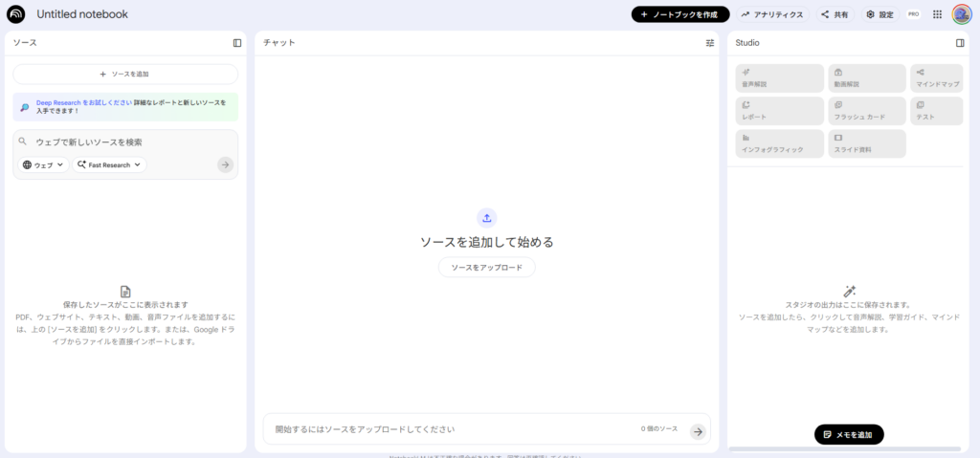Click the upload icon above ソースを追加して始める
Image resolution: width=980 pixels, height=458 pixels.
tap(486, 217)
